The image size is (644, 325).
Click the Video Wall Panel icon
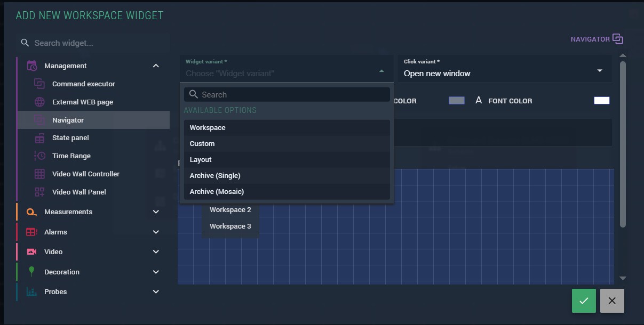click(x=39, y=192)
